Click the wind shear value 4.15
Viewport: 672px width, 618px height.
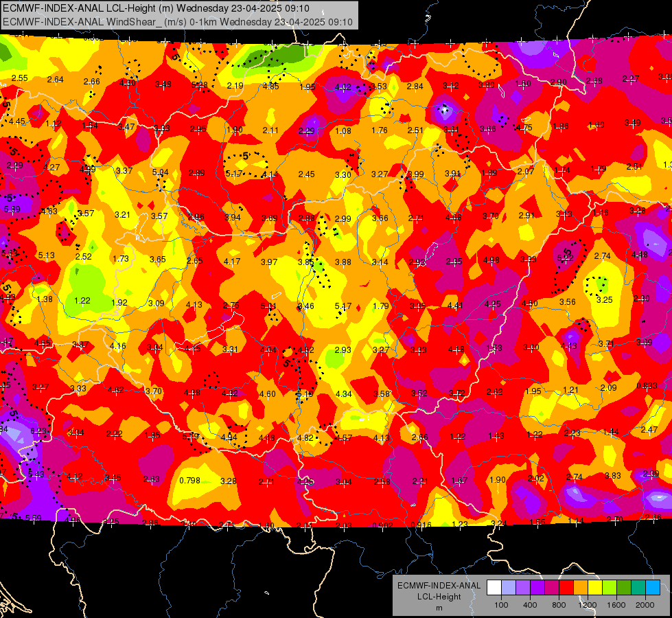[x=192, y=349]
